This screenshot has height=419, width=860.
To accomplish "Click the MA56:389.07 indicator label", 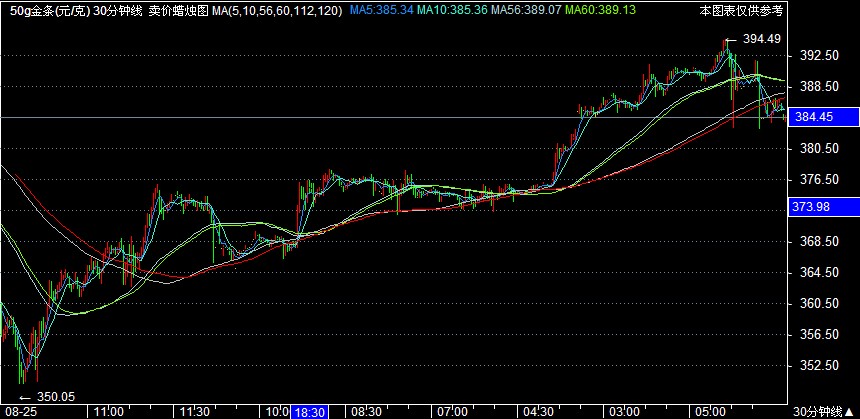I will (527, 10).
